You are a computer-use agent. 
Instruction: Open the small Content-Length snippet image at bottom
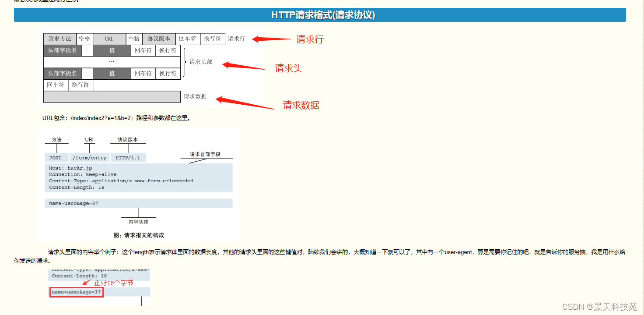[x=99, y=287]
